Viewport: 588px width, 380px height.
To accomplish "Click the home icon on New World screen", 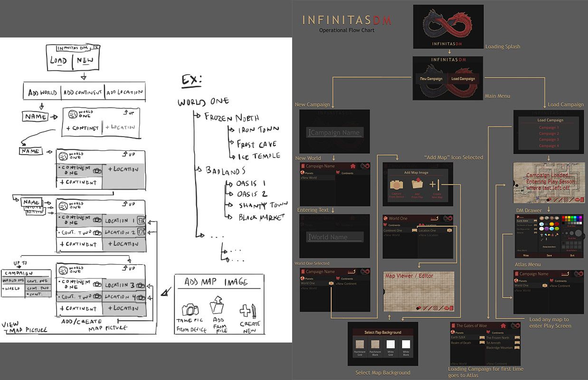I will click(x=353, y=166).
